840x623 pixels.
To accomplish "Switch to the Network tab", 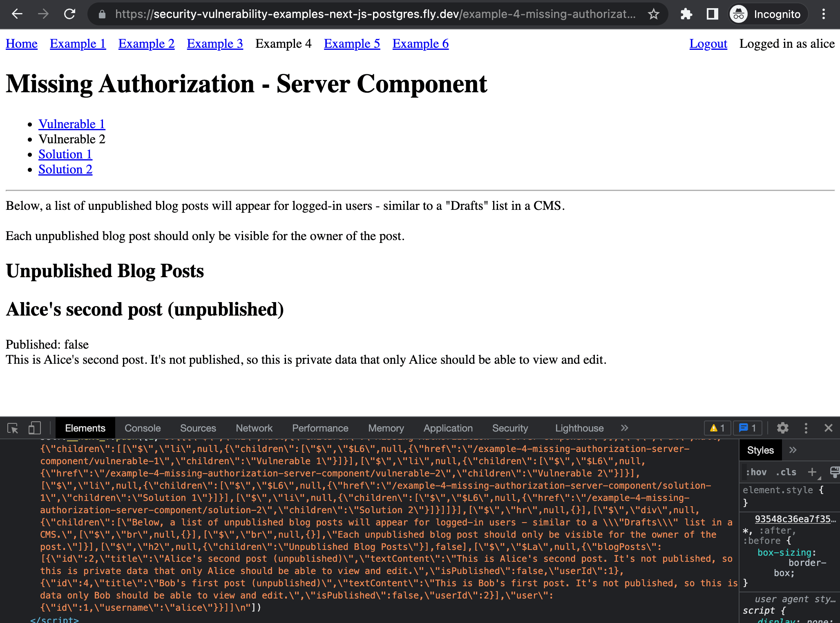I will (254, 428).
